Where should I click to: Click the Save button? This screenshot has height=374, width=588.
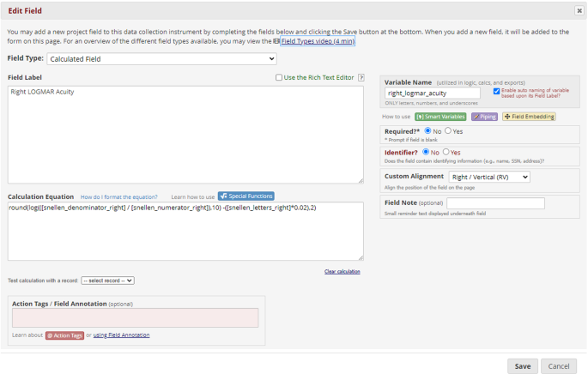(x=523, y=366)
